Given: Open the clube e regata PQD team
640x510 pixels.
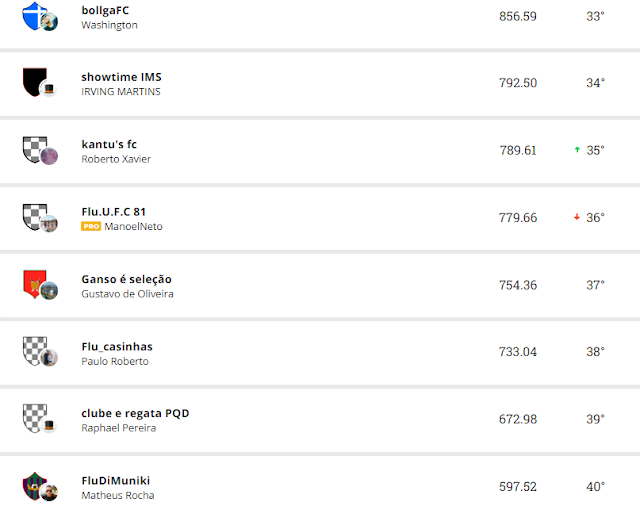Looking at the screenshot, I should click(x=135, y=413).
